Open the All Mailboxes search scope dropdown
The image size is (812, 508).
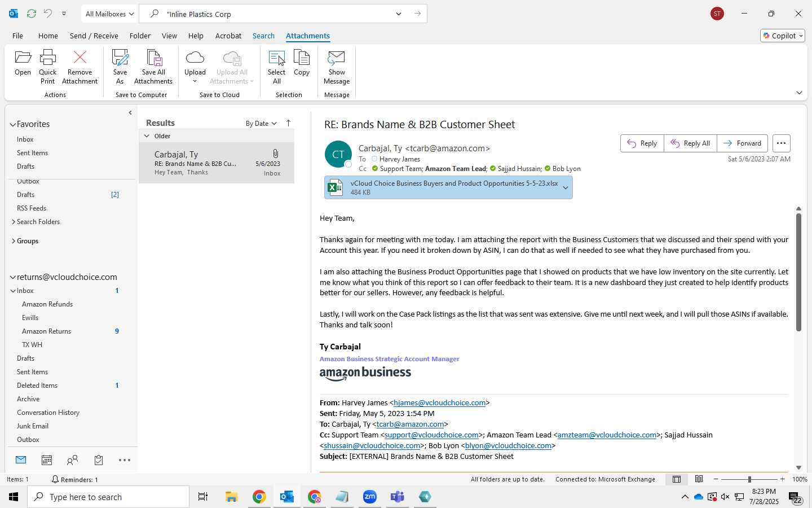110,14
